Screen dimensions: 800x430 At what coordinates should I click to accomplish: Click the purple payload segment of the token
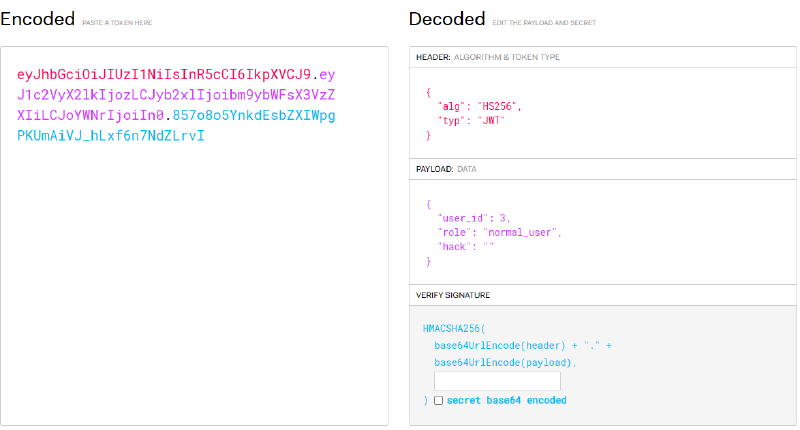point(176,95)
